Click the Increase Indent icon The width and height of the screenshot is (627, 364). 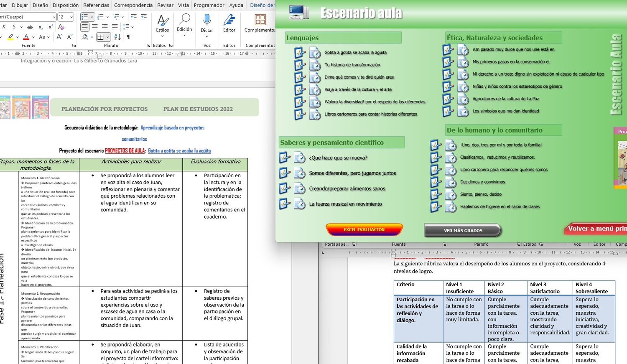(x=144, y=17)
